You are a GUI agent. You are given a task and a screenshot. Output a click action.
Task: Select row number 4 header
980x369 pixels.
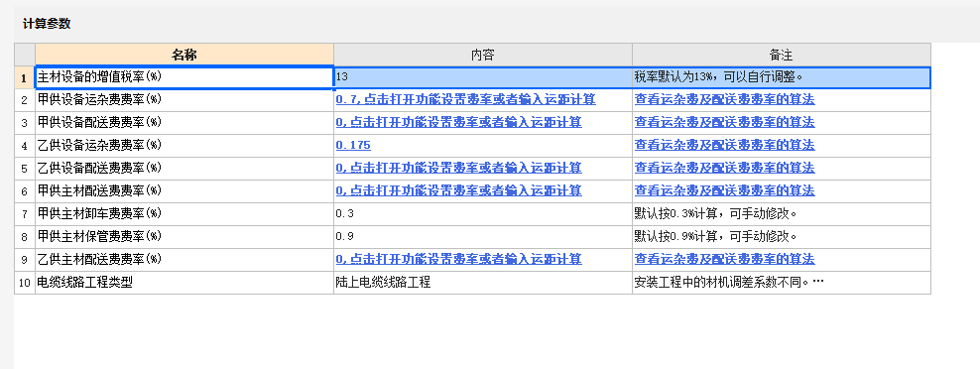point(25,145)
